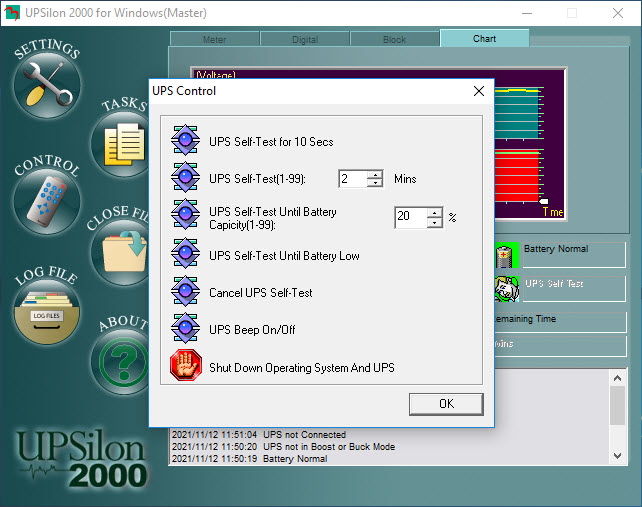Open the Log File drawer icon
Screen dimensions: 642x507
[47, 311]
